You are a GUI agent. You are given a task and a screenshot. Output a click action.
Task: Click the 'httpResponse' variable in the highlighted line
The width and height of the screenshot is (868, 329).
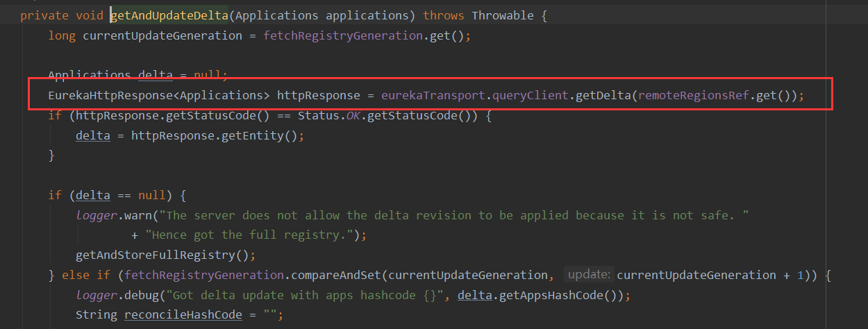click(318, 95)
